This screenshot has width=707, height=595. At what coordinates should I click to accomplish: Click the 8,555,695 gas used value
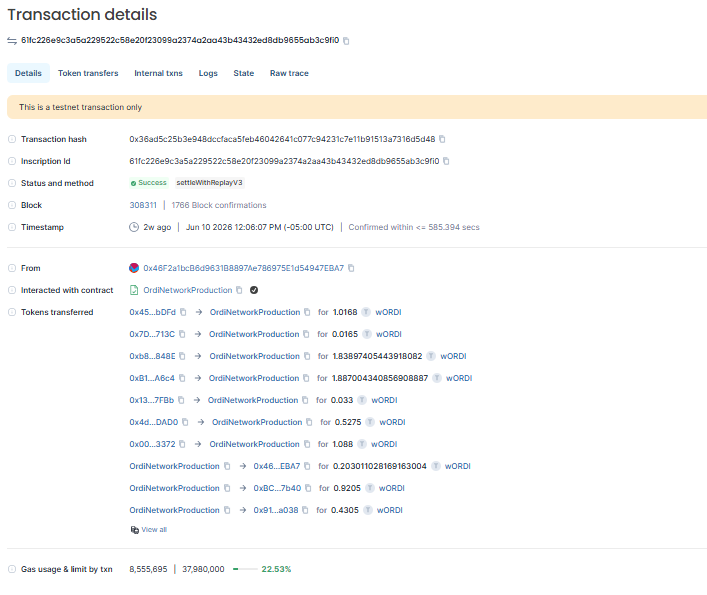tap(148, 569)
